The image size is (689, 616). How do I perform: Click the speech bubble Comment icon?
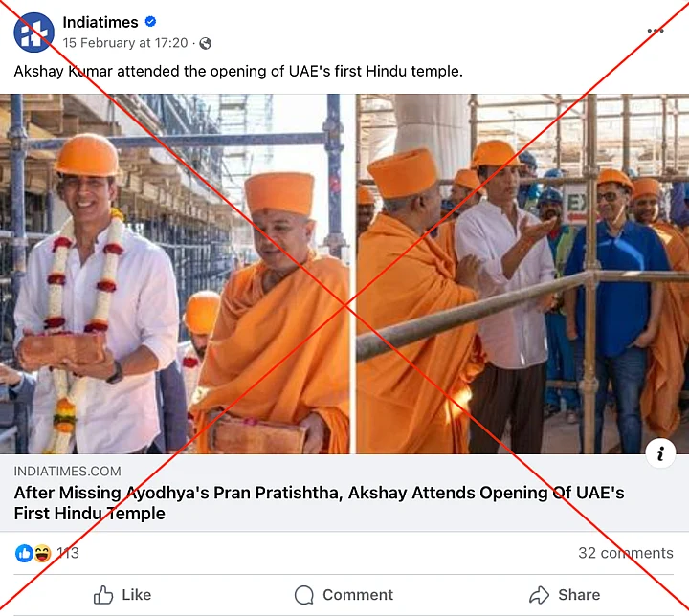304,595
